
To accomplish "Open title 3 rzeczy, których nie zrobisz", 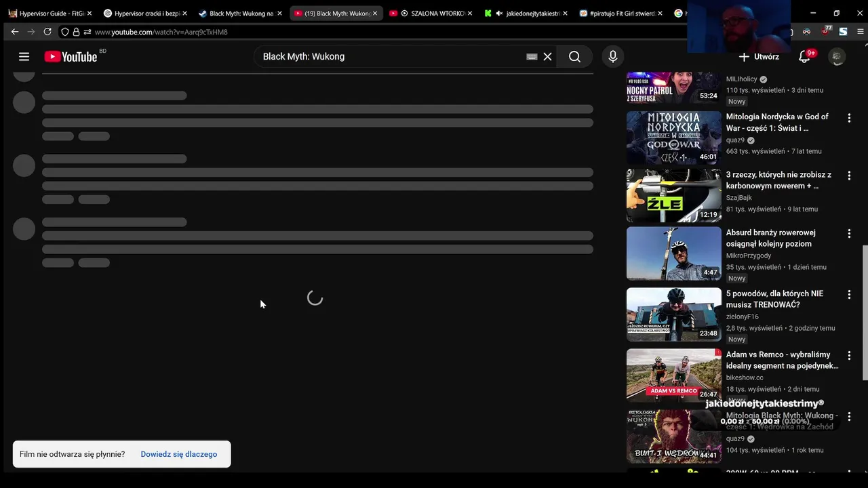I will click(x=778, y=180).
